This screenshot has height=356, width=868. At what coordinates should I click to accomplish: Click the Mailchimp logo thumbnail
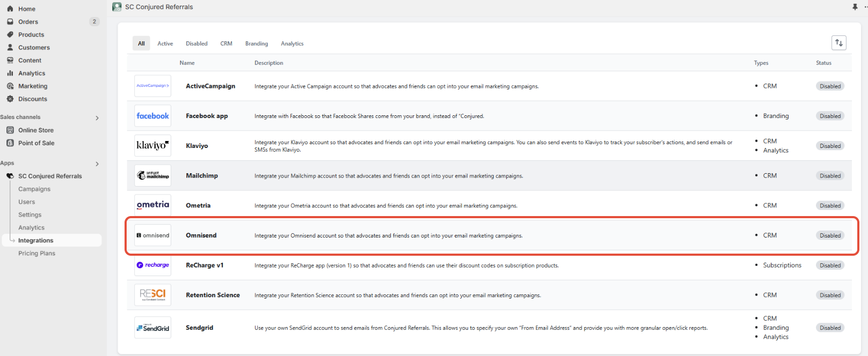152,175
